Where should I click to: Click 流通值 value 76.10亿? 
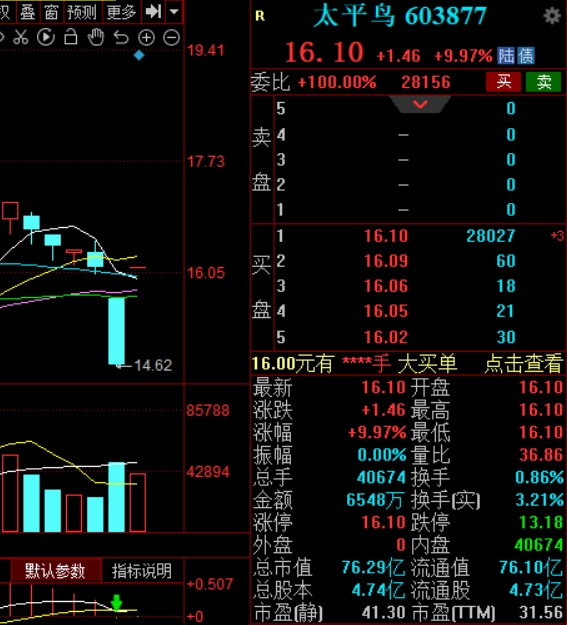pos(531,568)
